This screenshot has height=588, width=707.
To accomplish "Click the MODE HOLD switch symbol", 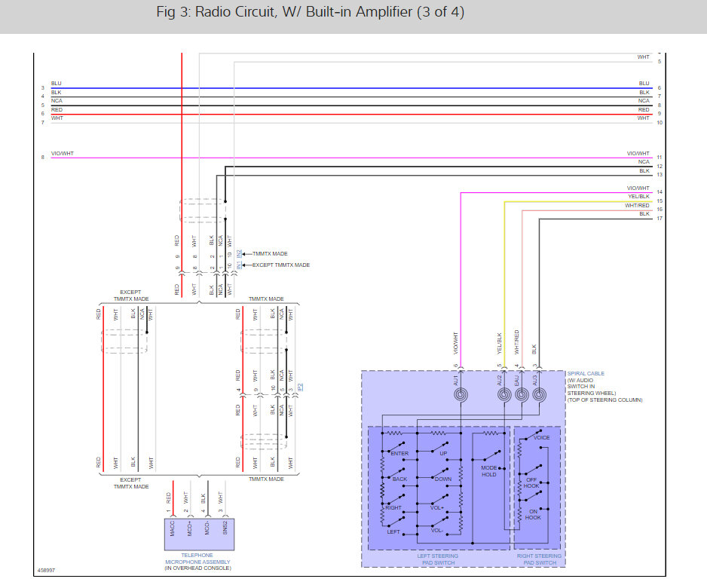I will [491, 455].
